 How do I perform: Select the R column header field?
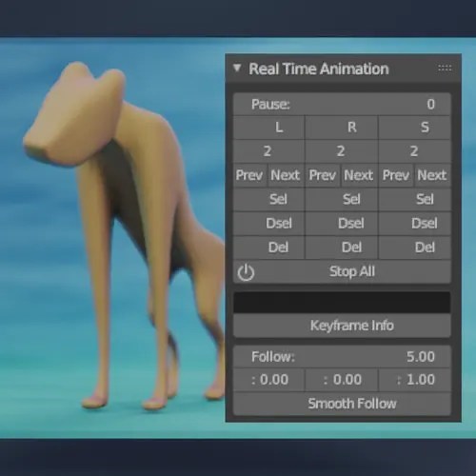[342, 128]
